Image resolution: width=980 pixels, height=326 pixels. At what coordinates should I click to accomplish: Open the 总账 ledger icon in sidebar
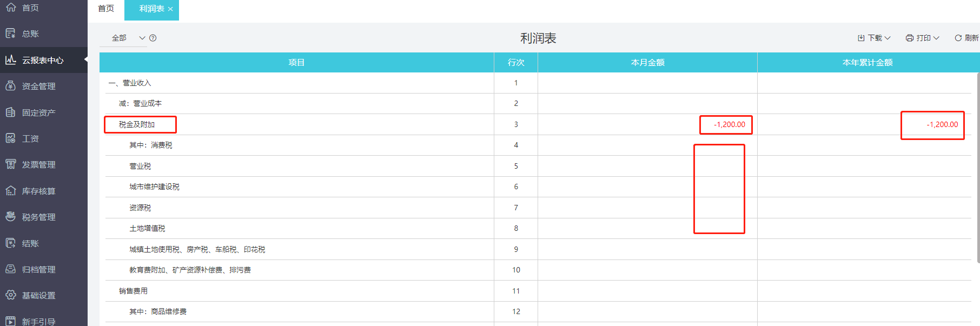pos(10,34)
